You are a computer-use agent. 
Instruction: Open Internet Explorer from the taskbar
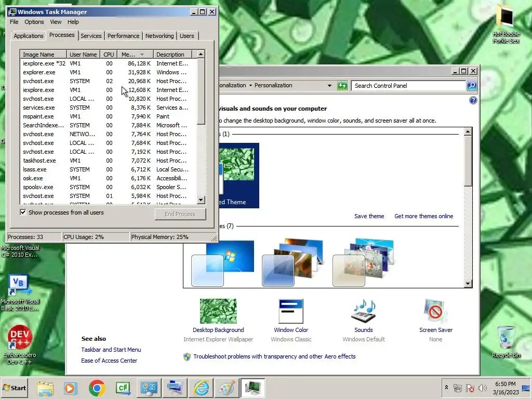click(201, 388)
